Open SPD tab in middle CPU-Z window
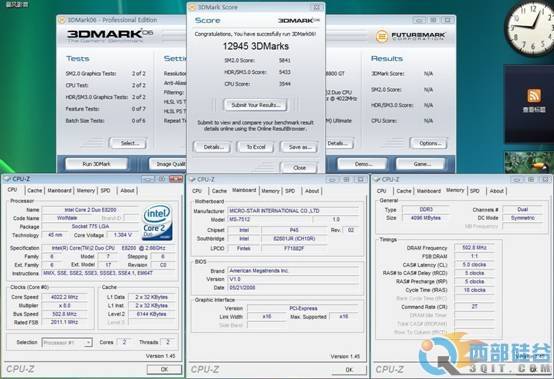This screenshot has height=379, width=554. 290,191
